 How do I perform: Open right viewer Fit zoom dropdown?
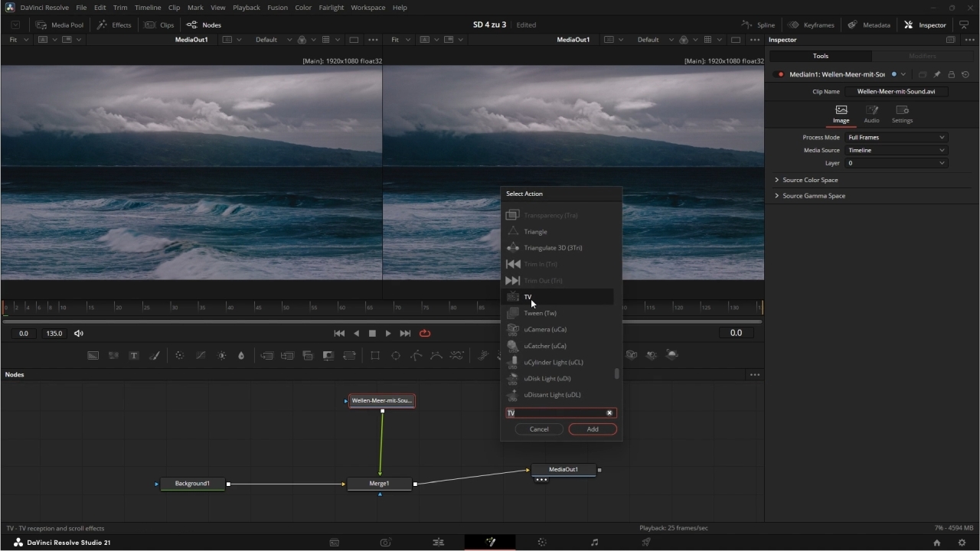(x=400, y=40)
